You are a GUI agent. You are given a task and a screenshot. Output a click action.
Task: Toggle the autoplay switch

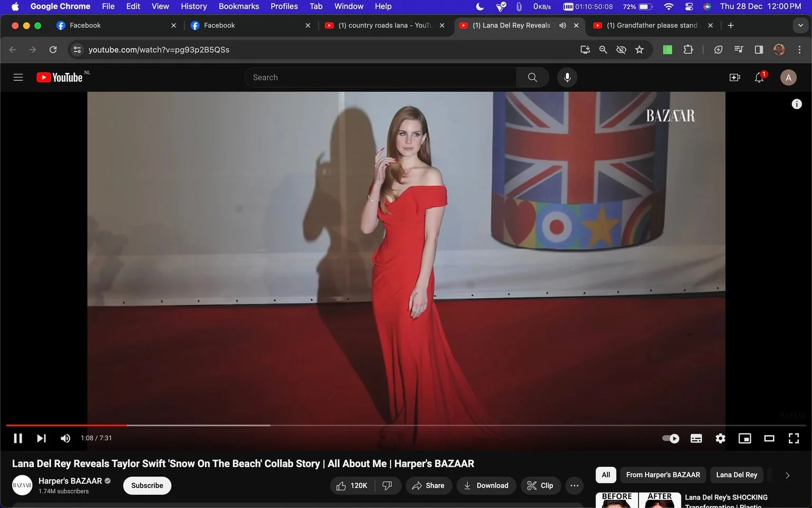(x=671, y=438)
